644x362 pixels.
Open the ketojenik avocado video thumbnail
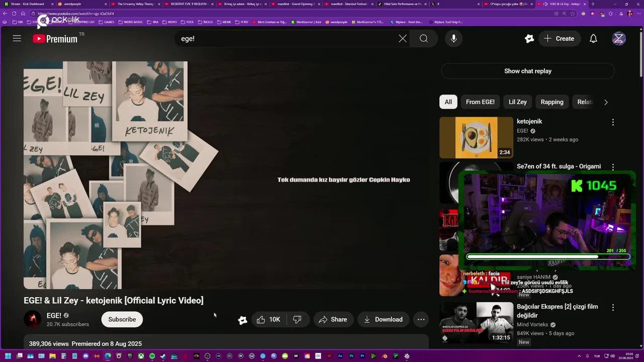click(476, 138)
